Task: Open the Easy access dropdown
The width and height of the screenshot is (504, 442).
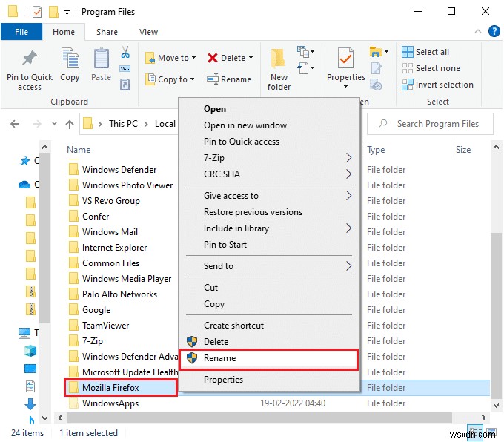Action: [x=305, y=68]
